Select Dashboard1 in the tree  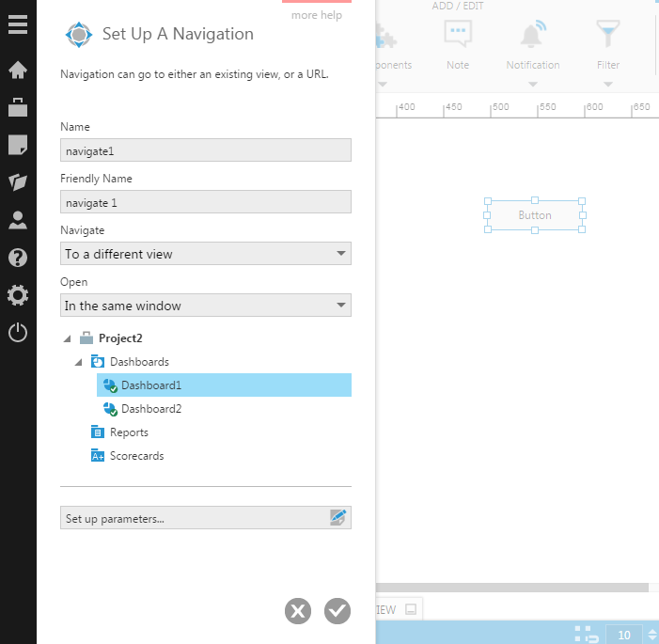point(224,385)
